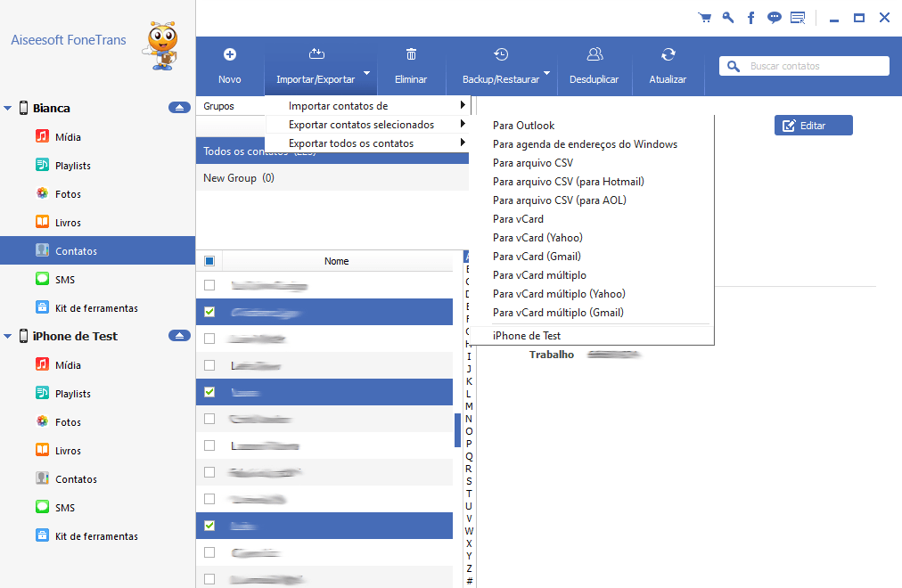Viewport: 902px width, 588px height.
Task: Collapse the Bianca device tree
Action: pos(8,109)
